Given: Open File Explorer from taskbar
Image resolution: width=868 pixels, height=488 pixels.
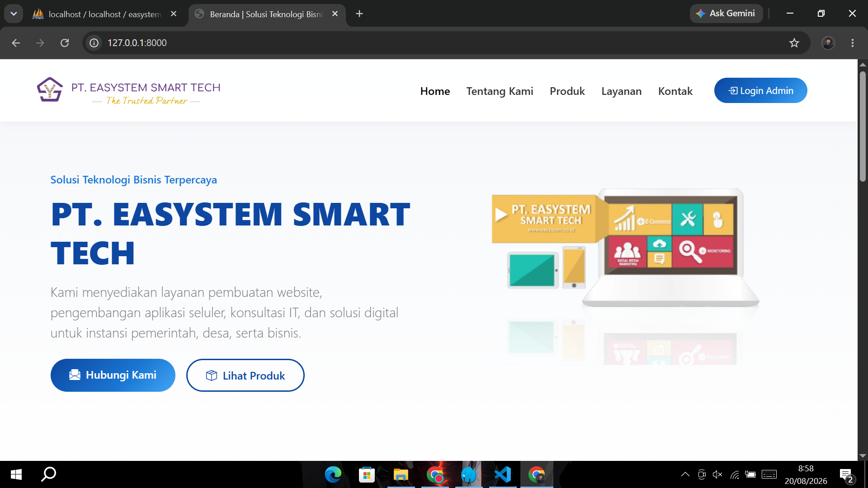Looking at the screenshot, I should pyautogui.click(x=401, y=474).
